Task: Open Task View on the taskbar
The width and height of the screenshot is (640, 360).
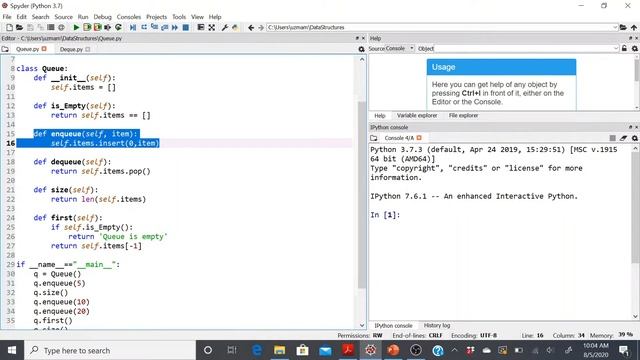Action: pyautogui.click(x=232, y=350)
